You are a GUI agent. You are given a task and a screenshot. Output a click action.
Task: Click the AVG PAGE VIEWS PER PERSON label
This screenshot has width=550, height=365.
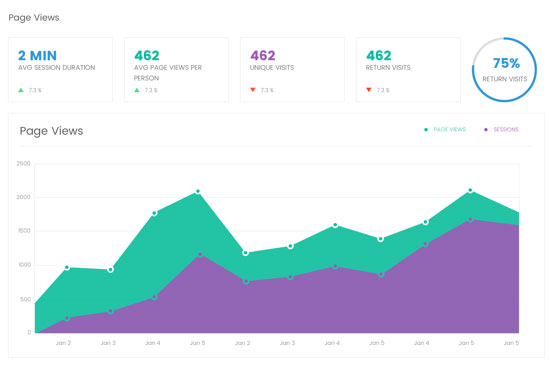click(168, 73)
